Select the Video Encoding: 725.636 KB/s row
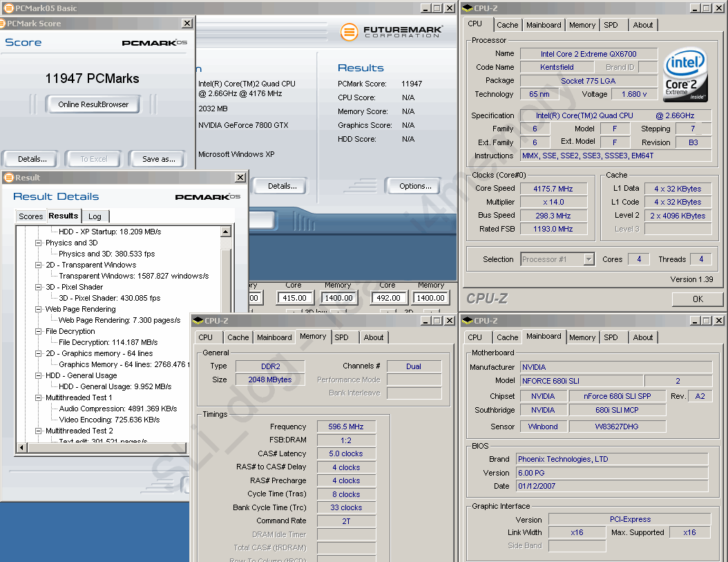Screen dimensions: 728x562 pyautogui.click(x=109, y=420)
